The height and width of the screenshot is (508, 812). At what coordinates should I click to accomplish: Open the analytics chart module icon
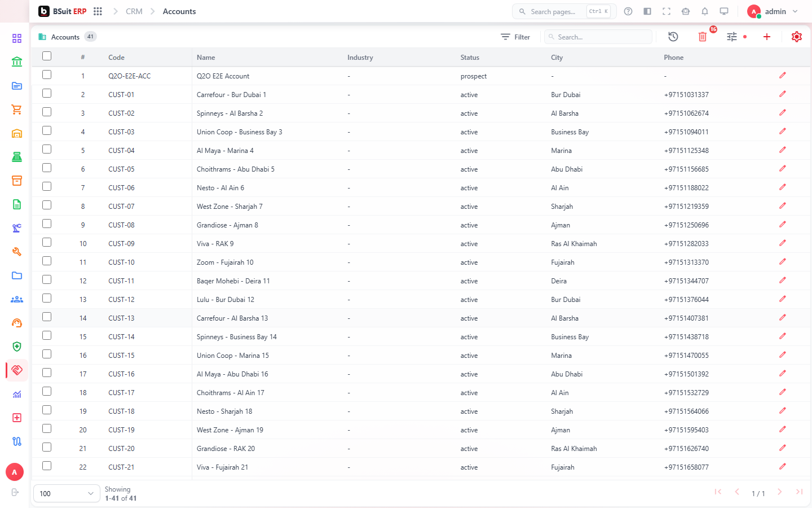17,394
